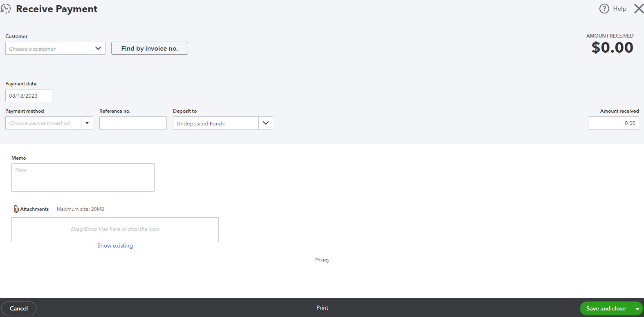Viewport: 644px width, 317px height.
Task: Focus the Choose a customer field
Action: pos(48,48)
